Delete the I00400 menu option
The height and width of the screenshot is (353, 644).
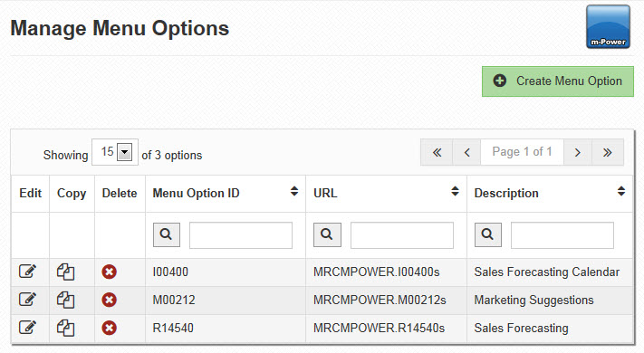point(110,272)
